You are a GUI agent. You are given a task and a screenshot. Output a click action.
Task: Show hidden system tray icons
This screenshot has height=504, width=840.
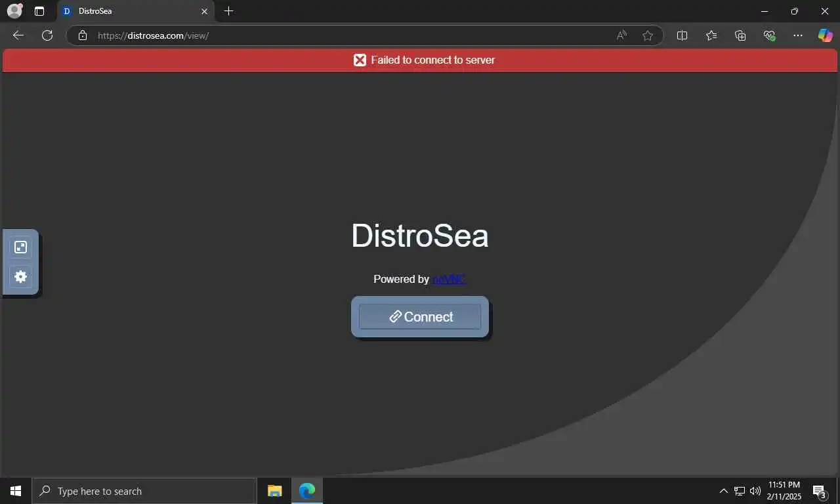pos(723,491)
